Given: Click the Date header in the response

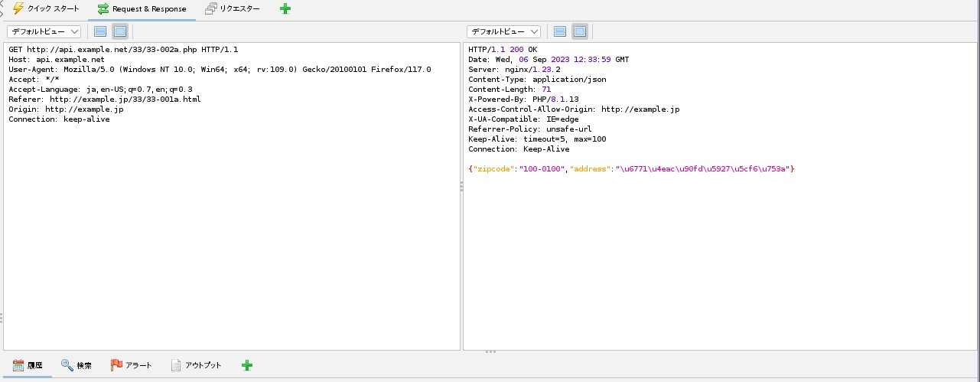Looking at the screenshot, I should pyautogui.click(x=549, y=59).
